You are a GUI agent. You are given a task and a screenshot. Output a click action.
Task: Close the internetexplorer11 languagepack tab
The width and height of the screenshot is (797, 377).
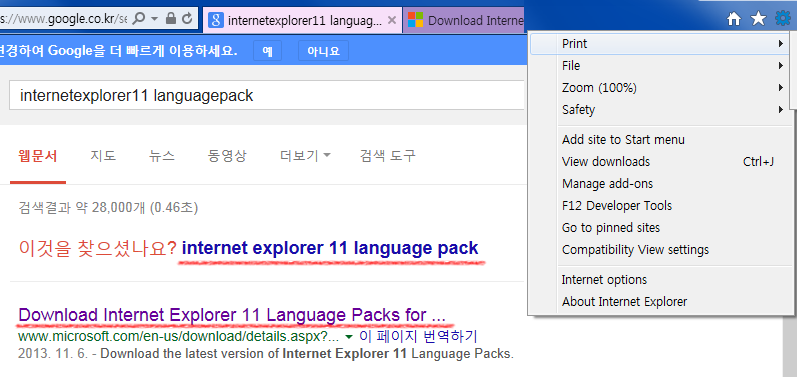391,20
